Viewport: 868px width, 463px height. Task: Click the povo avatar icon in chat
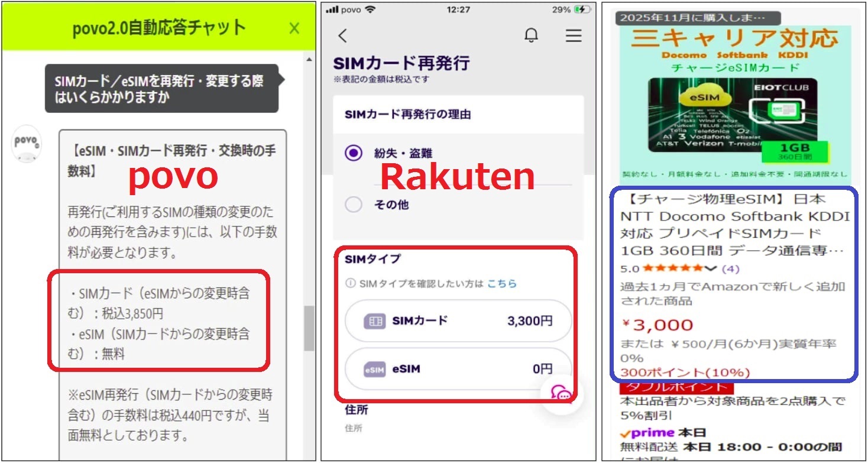(27, 144)
